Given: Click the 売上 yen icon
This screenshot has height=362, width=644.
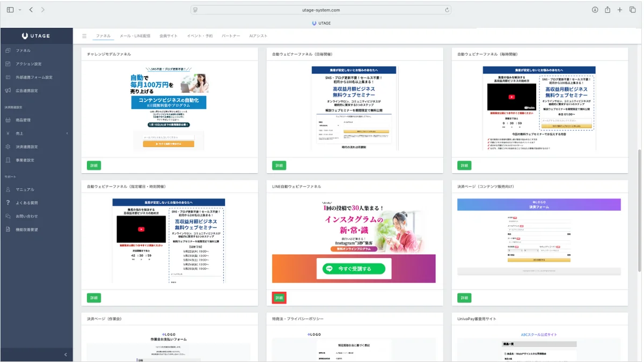Looking at the screenshot, I should (x=8, y=134).
